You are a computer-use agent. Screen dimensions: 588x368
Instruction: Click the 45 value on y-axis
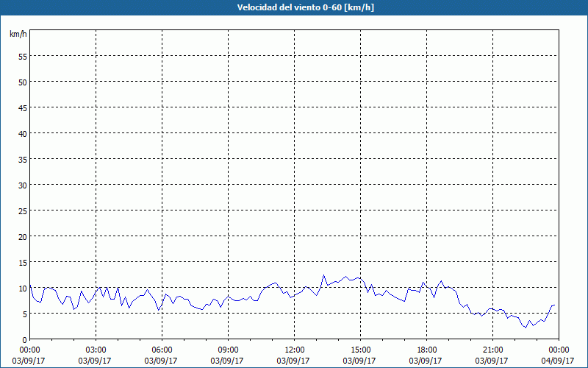coord(23,107)
